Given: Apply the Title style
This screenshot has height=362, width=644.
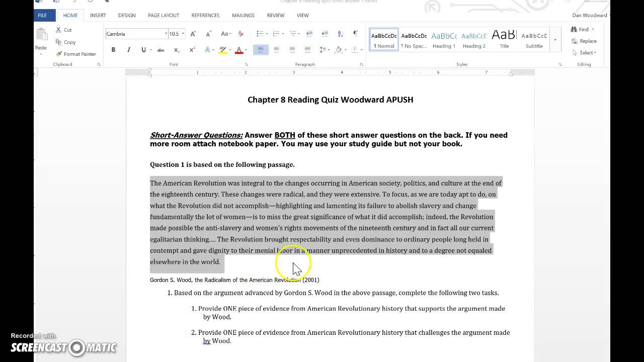Looking at the screenshot, I should pos(504,40).
